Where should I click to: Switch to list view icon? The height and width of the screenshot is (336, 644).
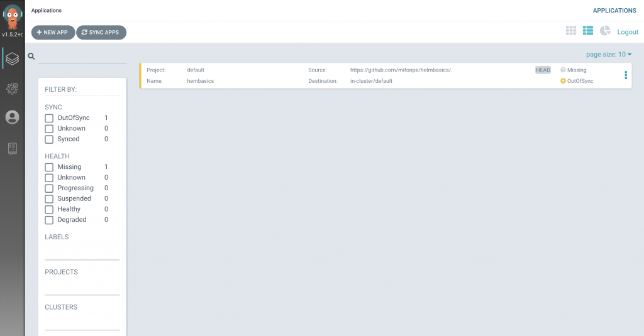pos(588,30)
